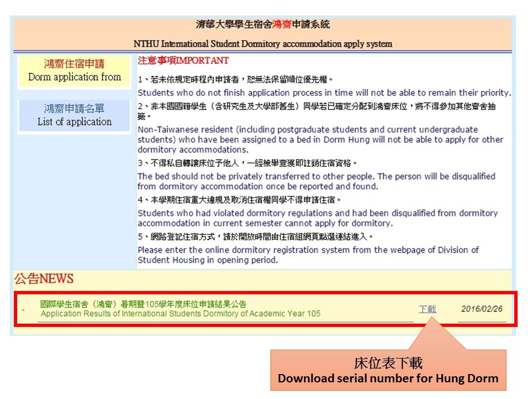Open the 鴻齋申請名單 List of application
This screenshot has width=532, height=399.
pos(74,115)
